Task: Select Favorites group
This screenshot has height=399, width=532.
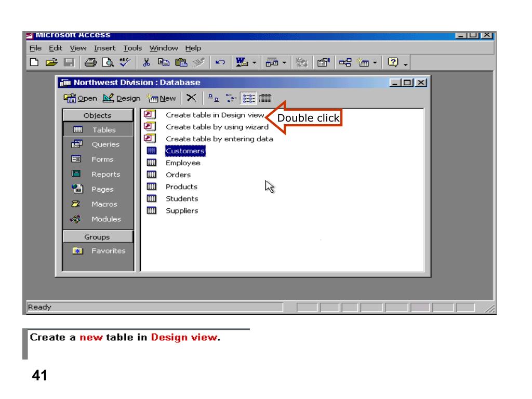Action: [x=98, y=251]
